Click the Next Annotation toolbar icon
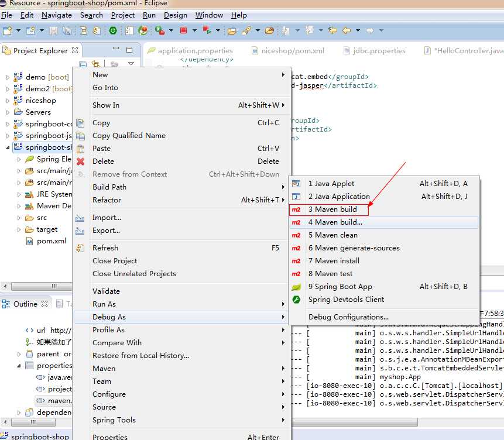The width and height of the screenshot is (504, 440). [286, 30]
